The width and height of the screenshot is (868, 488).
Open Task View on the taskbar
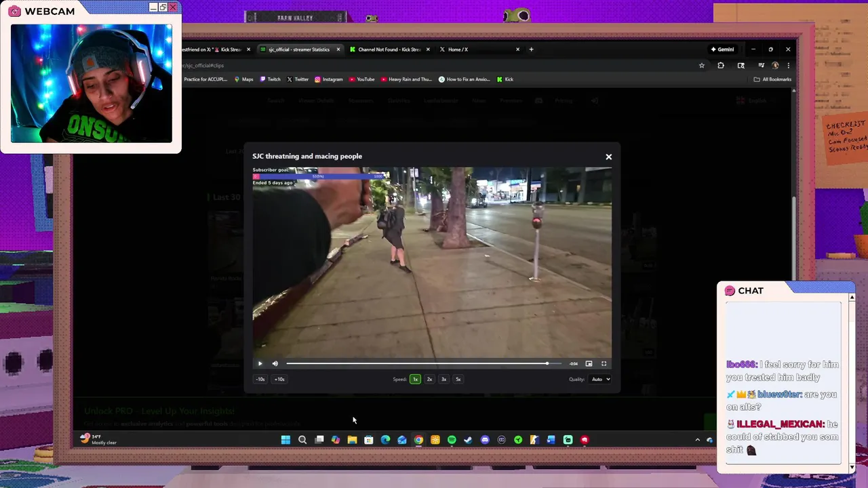[x=319, y=440]
